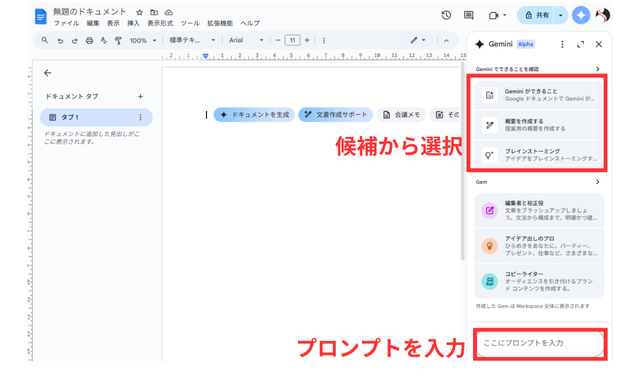Open the comments history icon
The image size is (640, 384).
tap(469, 16)
